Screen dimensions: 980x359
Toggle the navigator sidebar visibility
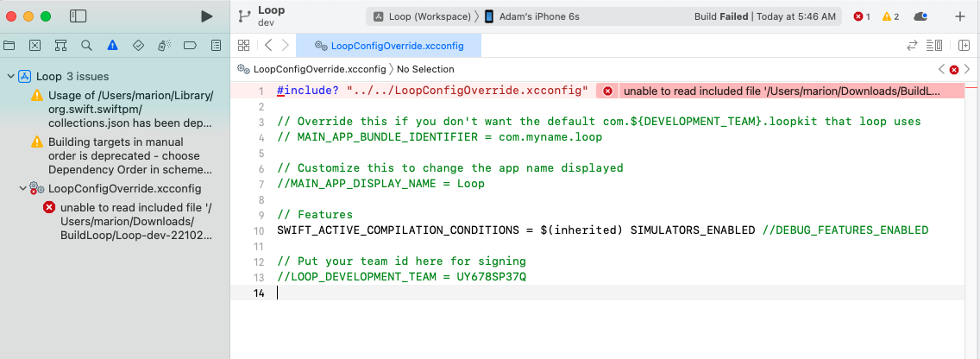[x=78, y=16]
